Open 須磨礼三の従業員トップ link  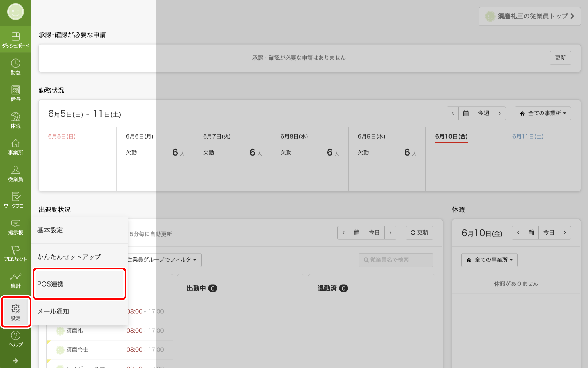530,16
